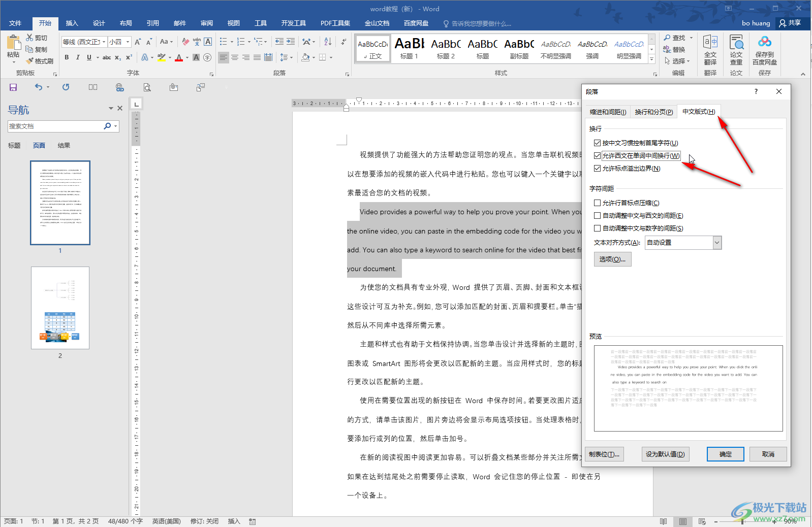This screenshot has width=812, height=527.
Task: Open the print preview magnifier icon
Action: pyautogui.click(x=147, y=87)
